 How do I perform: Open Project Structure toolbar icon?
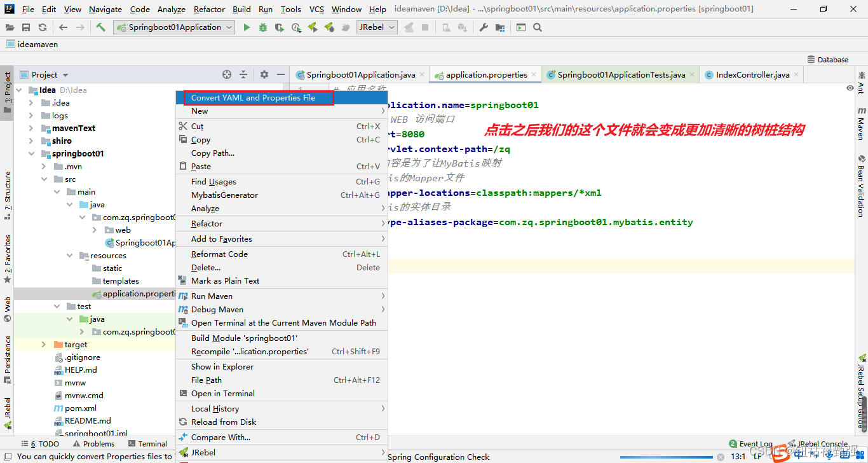tap(500, 27)
